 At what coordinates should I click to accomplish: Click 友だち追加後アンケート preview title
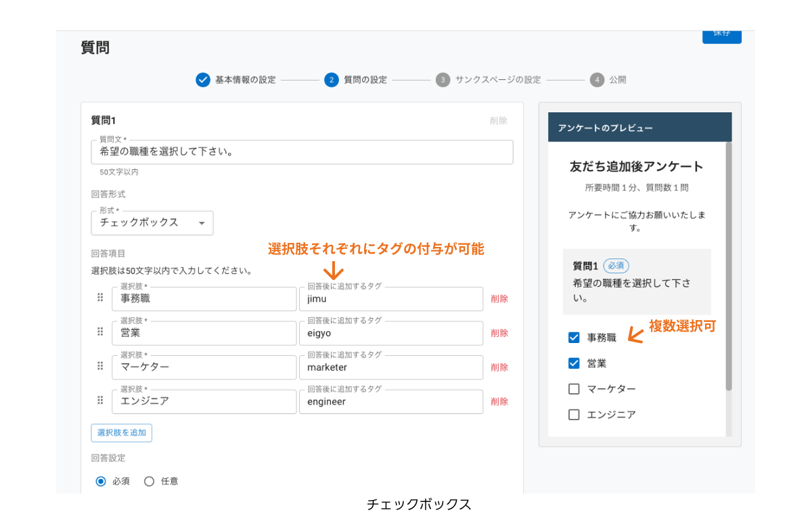tap(637, 166)
